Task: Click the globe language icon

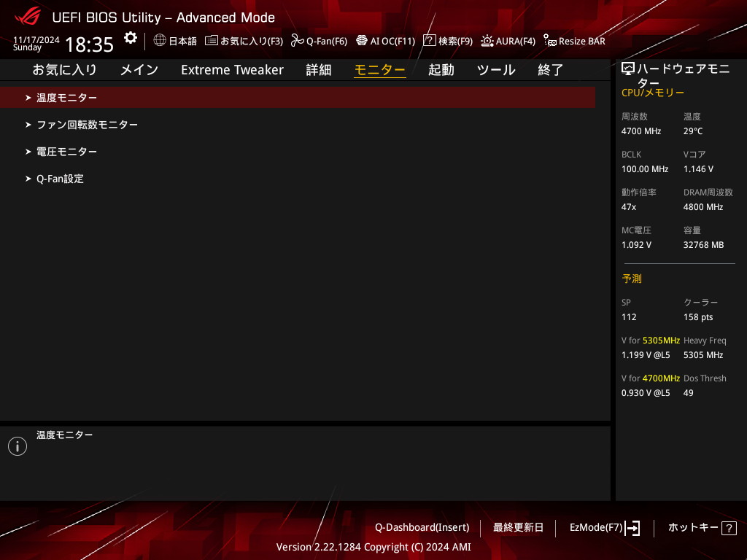Action: [160, 40]
